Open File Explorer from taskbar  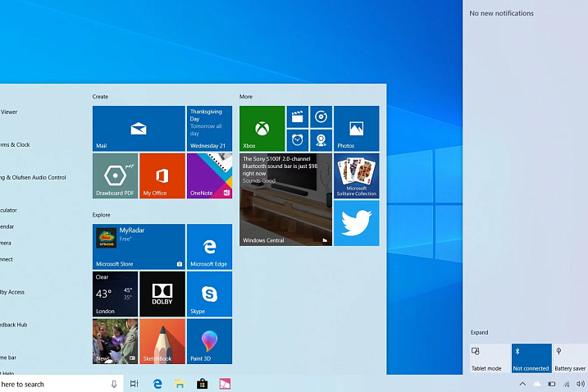coord(180,384)
